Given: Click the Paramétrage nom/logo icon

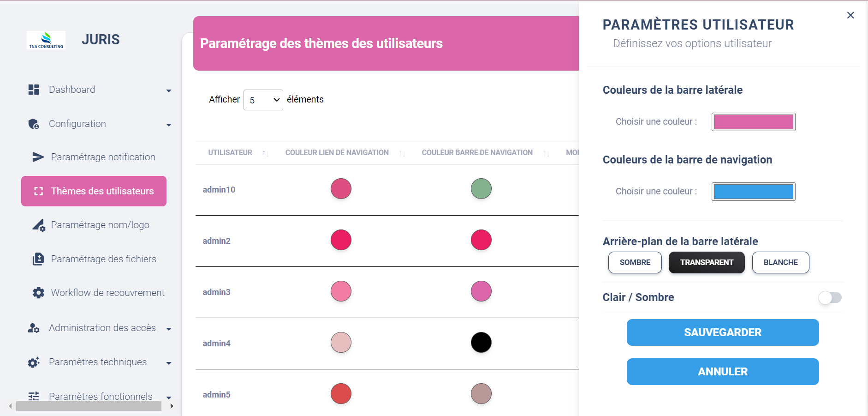Looking at the screenshot, I should (39, 225).
